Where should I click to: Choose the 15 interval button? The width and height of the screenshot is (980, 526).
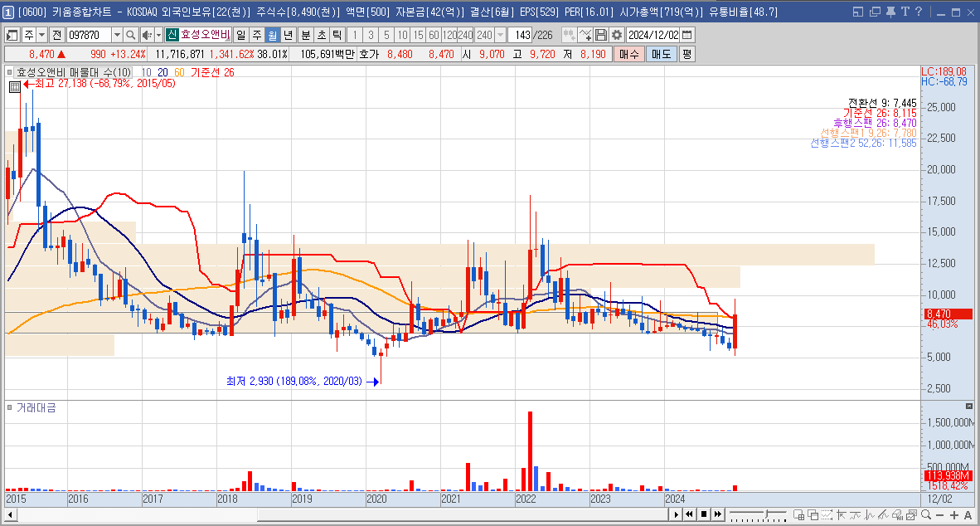[x=418, y=35]
